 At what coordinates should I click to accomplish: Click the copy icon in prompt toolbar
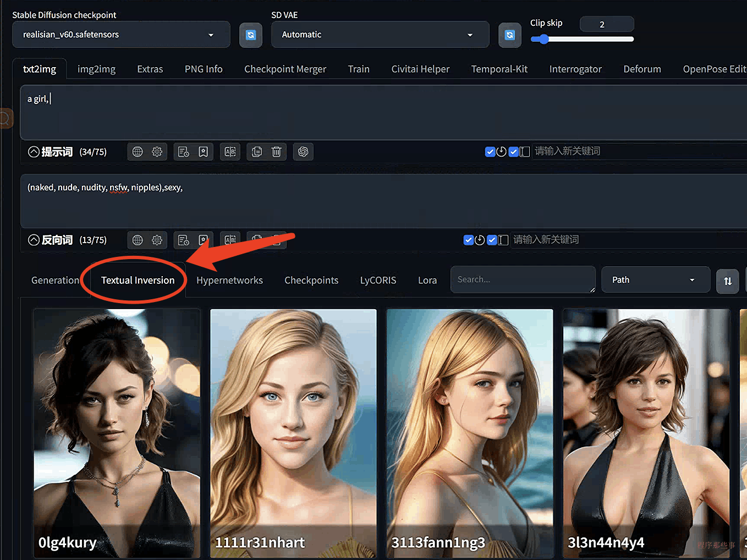coord(256,152)
